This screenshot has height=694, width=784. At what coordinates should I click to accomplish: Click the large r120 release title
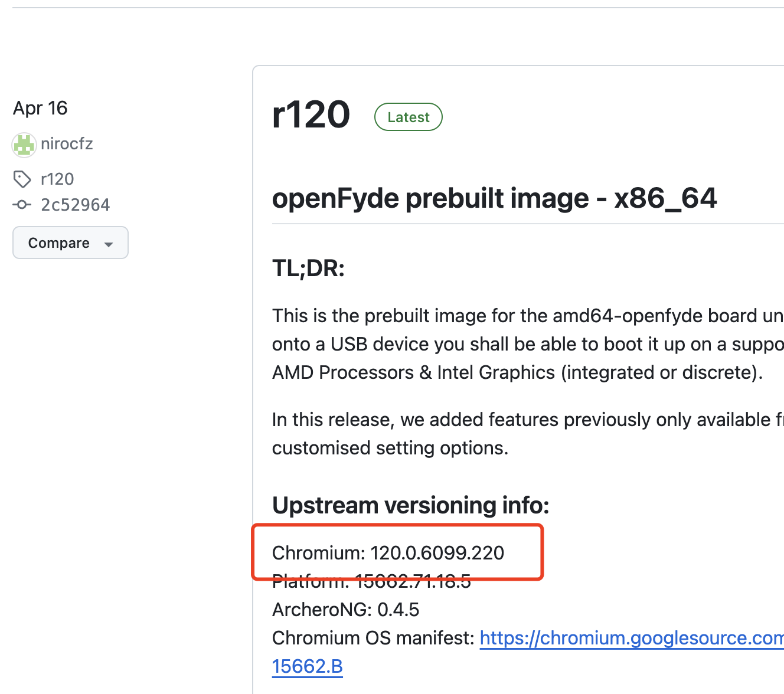(x=311, y=114)
